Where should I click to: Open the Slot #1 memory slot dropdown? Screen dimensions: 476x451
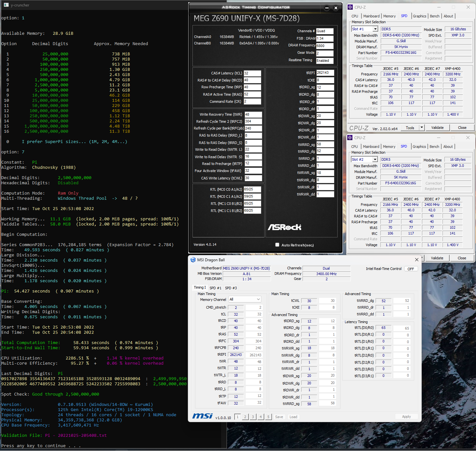tap(375, 29)
